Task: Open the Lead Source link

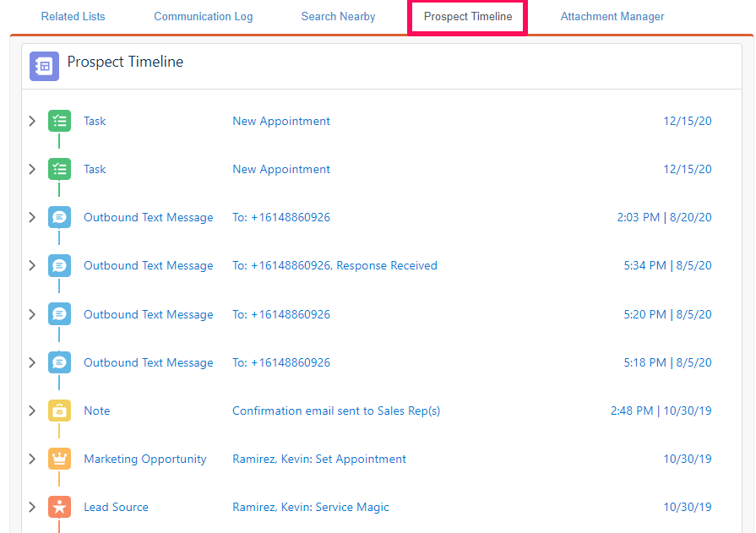Action: (117, 507)
